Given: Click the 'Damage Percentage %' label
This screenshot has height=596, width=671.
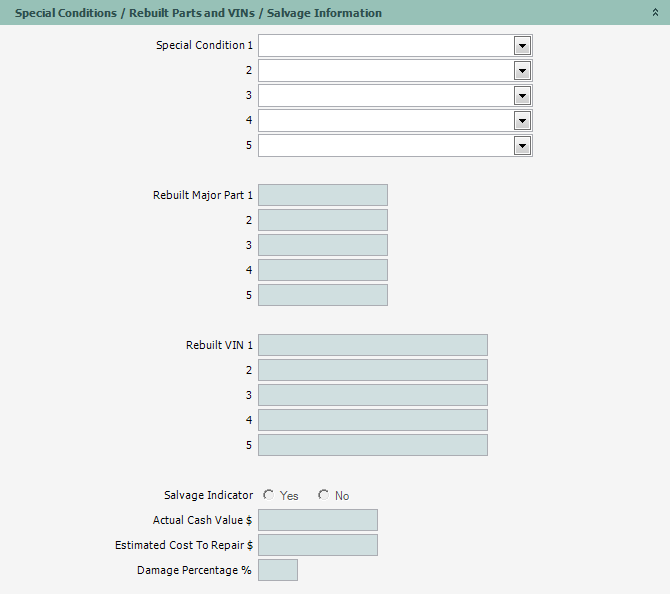Looking at the screenshot, I should click(x=194, y=570).
